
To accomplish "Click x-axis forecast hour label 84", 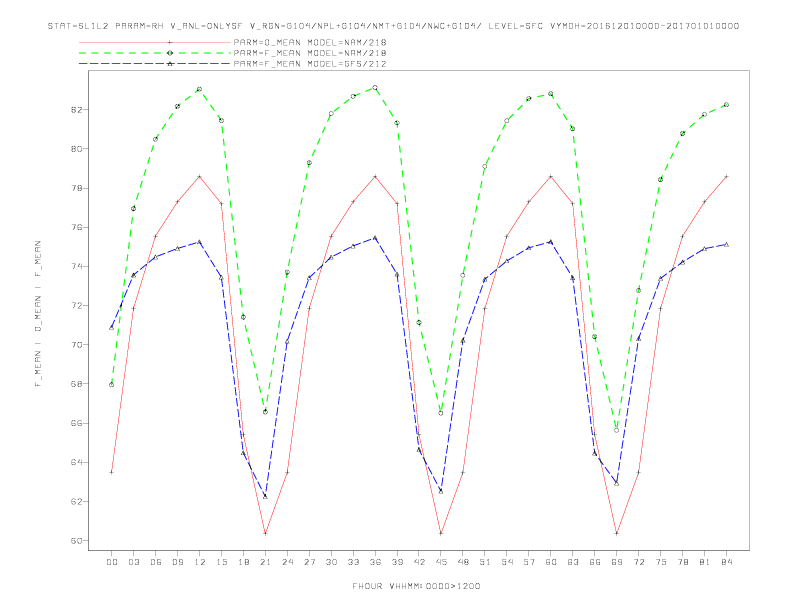I will click(x=726, y=562).
